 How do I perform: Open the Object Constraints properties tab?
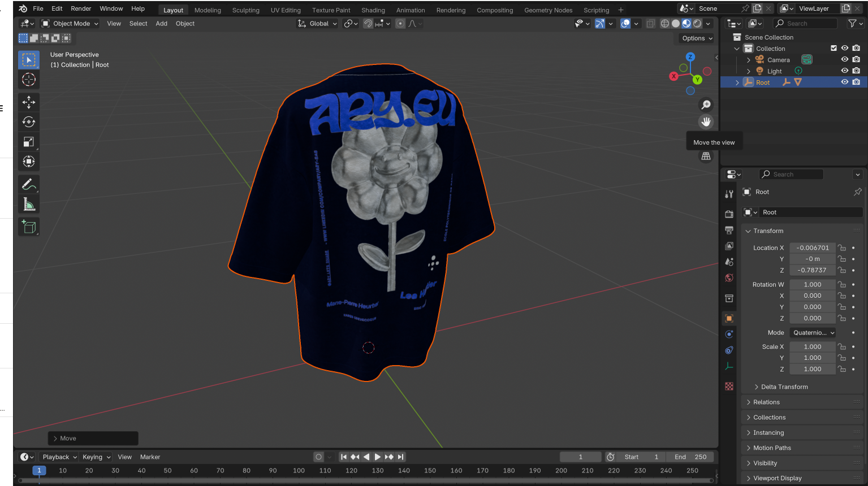pyautogui.click(x=729, y=350)
